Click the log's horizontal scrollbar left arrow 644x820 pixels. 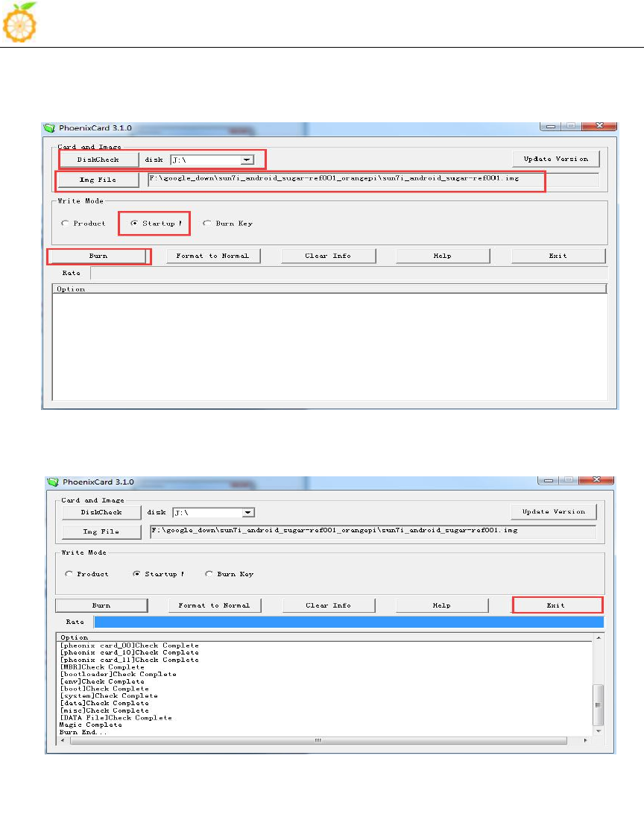click(x=63, y=740)
